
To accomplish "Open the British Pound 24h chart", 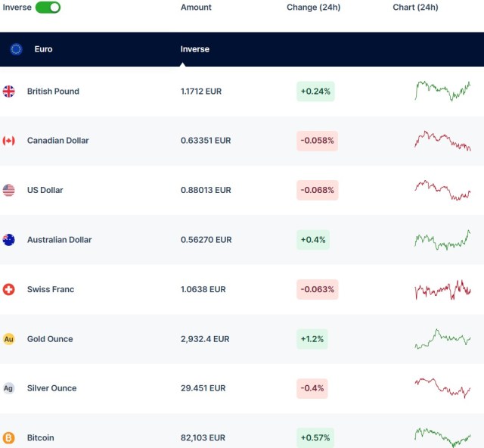I will click(x=442, y=91).
